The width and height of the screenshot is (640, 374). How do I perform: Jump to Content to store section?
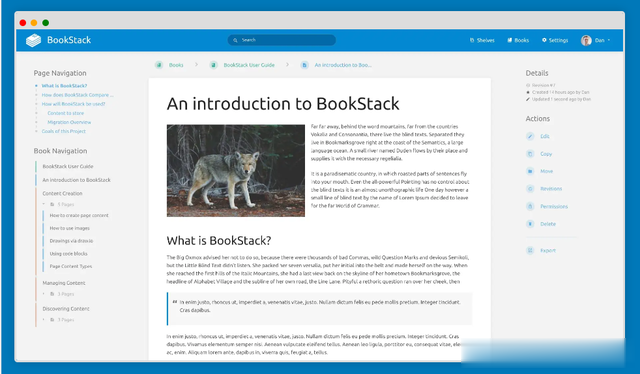[x=65, y=113]
